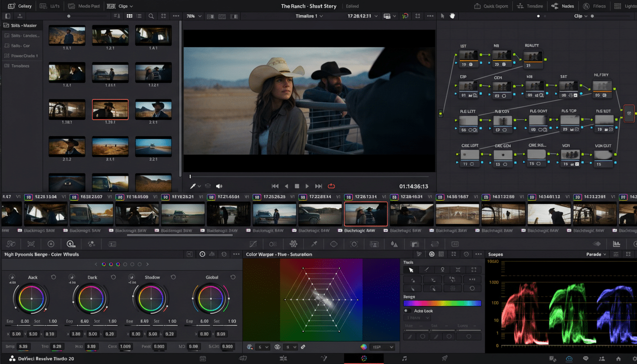Mute the viewer audio
The height and width of the screenshot is (364, 637).
[x=218, y=186]
